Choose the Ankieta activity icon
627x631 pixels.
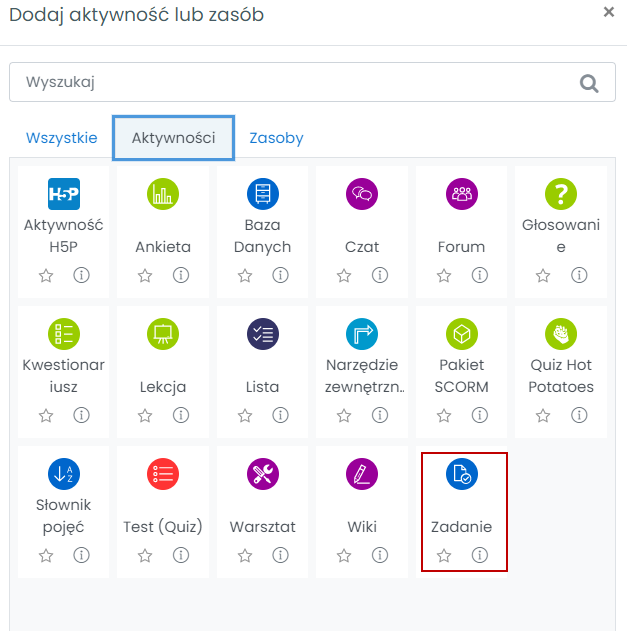[x=163, y=194]
